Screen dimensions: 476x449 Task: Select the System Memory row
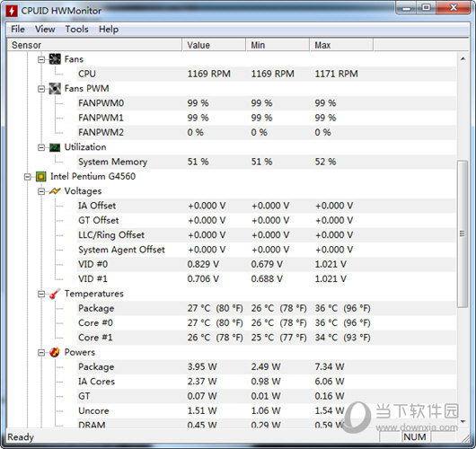click(267, 162)
